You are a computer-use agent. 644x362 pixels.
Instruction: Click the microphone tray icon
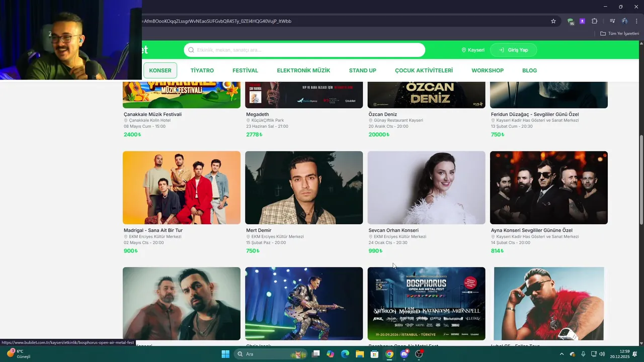click(x=583, y=354)
